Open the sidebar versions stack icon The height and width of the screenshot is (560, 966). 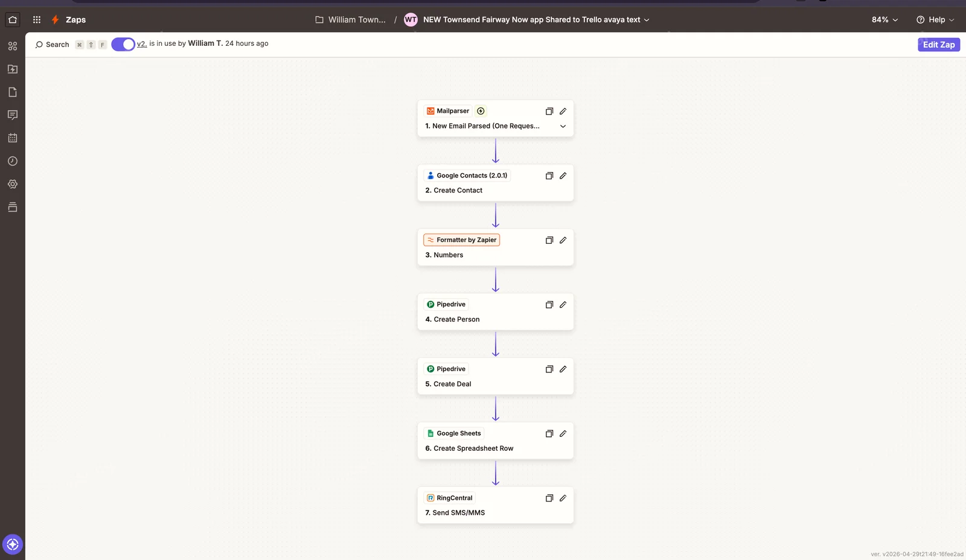click(x=13, y=207)
